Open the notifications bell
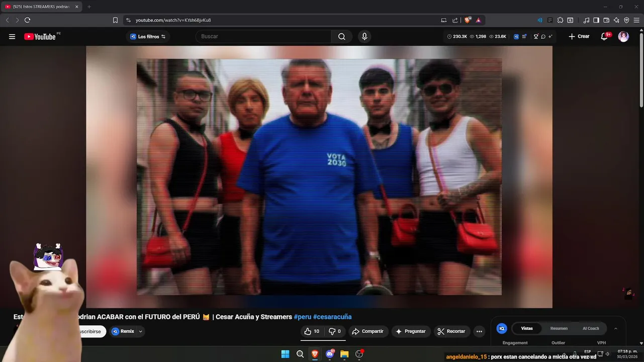The width and height of the screenshot is (644, 362). pyautogui.click(x=604, y=36)
